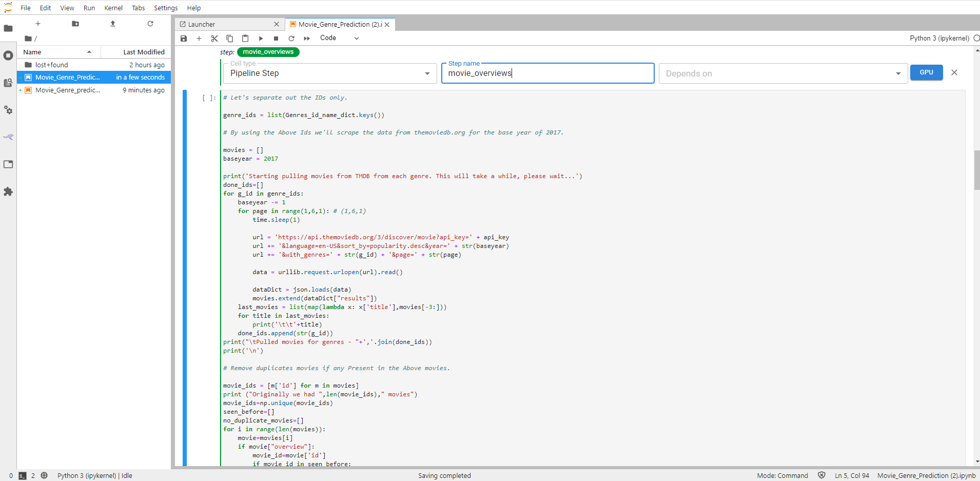The width and height of the screenshot is (980, 481).
Task: Insert a cell below with the toolbar plus
Action: tap(199, 39)
